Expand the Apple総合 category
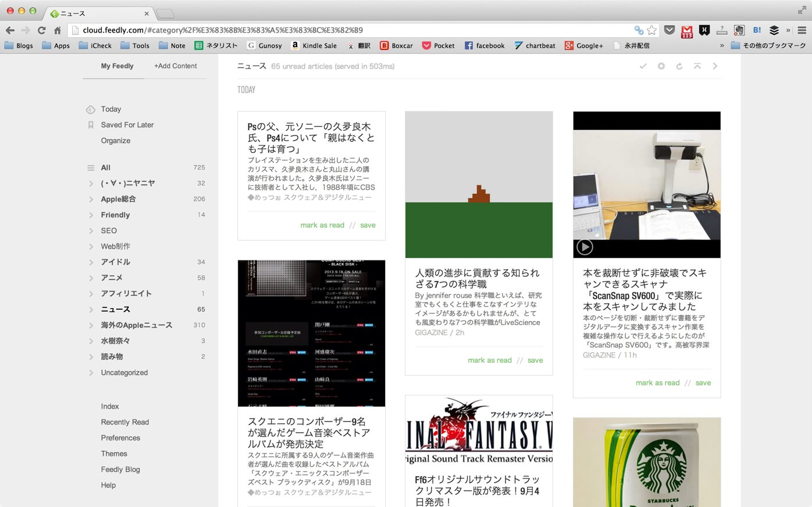 pyautogui.click(x=91, y=199)
